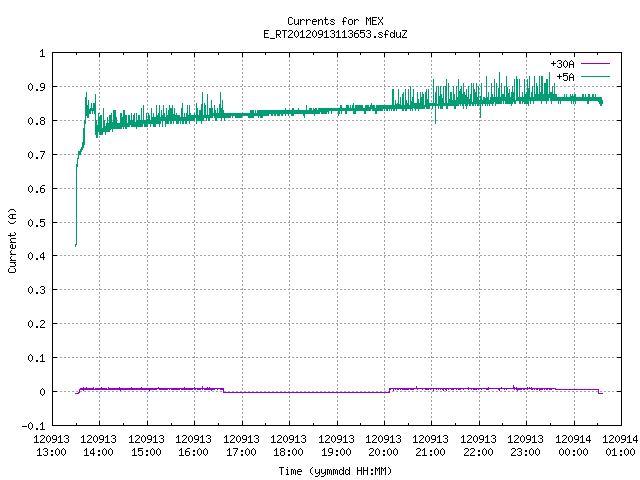Click the x-axis label '120913 21:00'
Image resolution: width=640 pixels, height=480 pixels.
click(x=431, y=446)
